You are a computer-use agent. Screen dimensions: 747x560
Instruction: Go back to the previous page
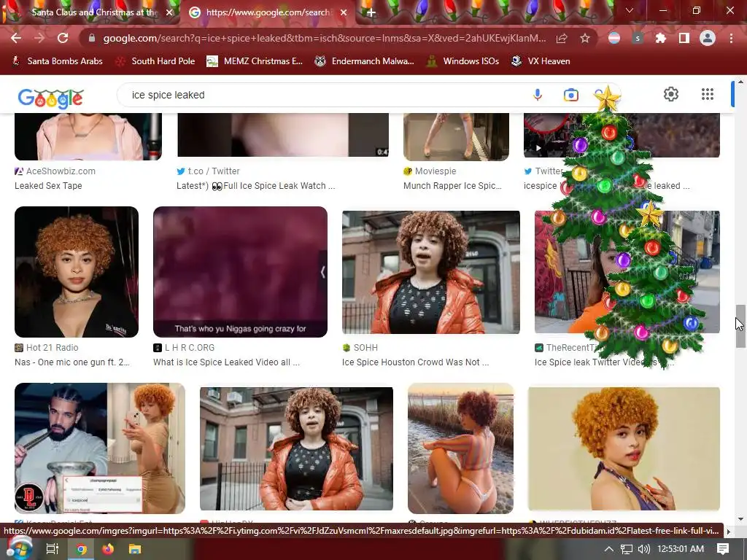pyautogui.click(x=16, y=38)
